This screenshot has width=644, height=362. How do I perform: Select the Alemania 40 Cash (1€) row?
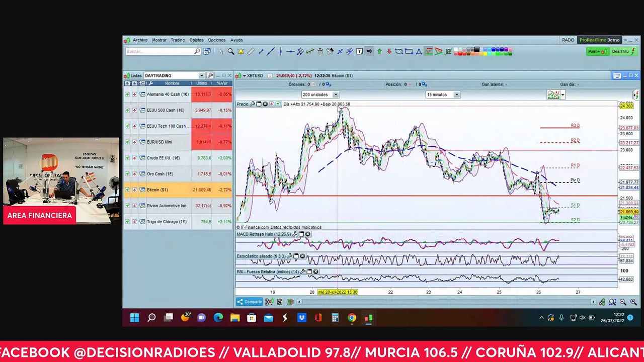(x=178, y=95)
